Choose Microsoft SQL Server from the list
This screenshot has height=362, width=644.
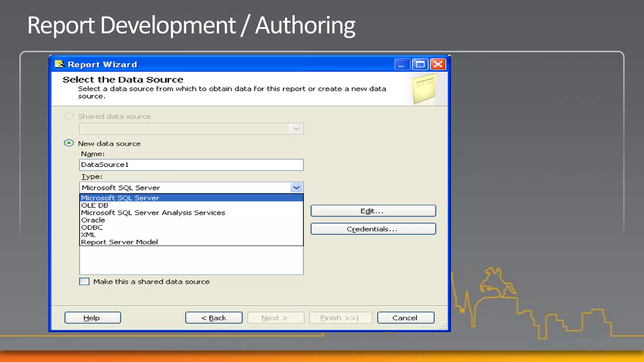[191, 198]
